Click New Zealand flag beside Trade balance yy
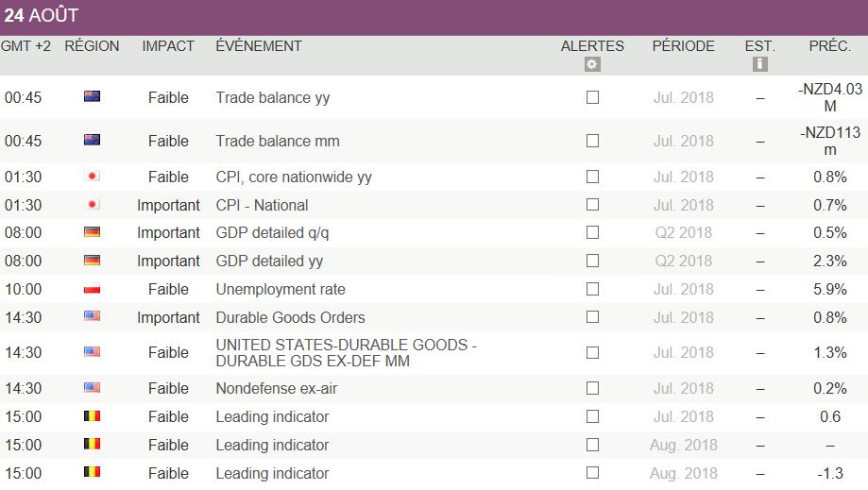 coord(93,97)
